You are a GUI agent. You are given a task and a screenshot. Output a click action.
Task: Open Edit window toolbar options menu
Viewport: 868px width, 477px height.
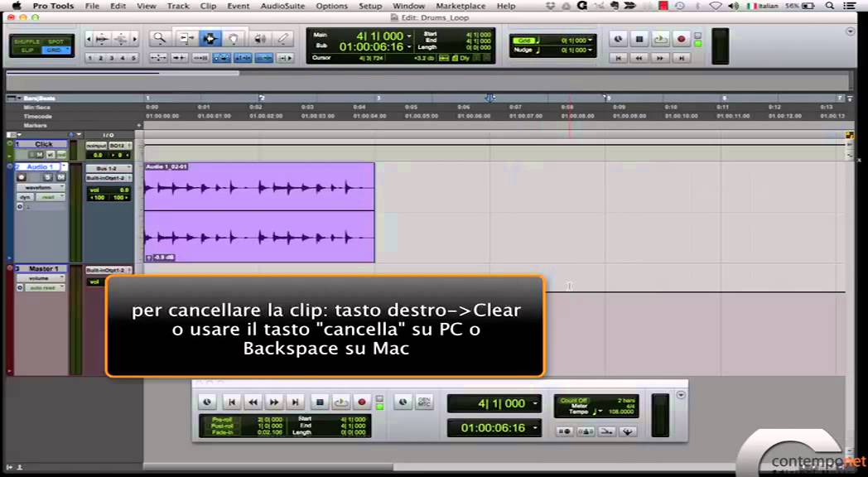[851, 31]
